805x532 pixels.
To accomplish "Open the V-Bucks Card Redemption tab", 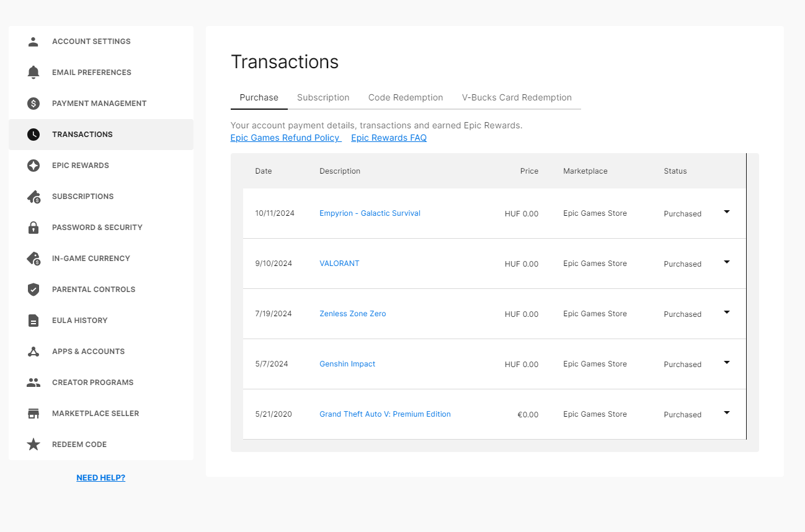I will click(x=517, y=97).
